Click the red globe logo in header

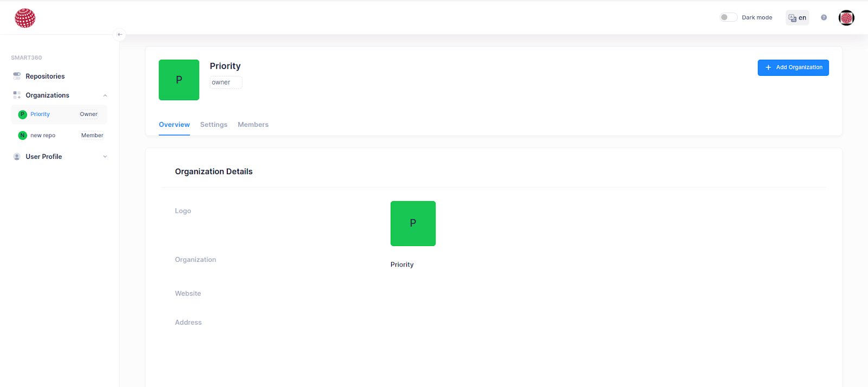point(25,18)
